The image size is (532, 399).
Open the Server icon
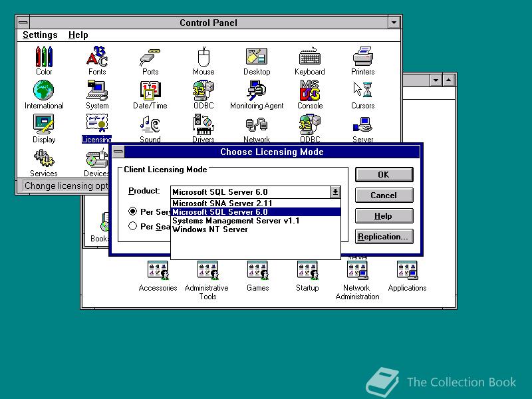tap(362, 128)
